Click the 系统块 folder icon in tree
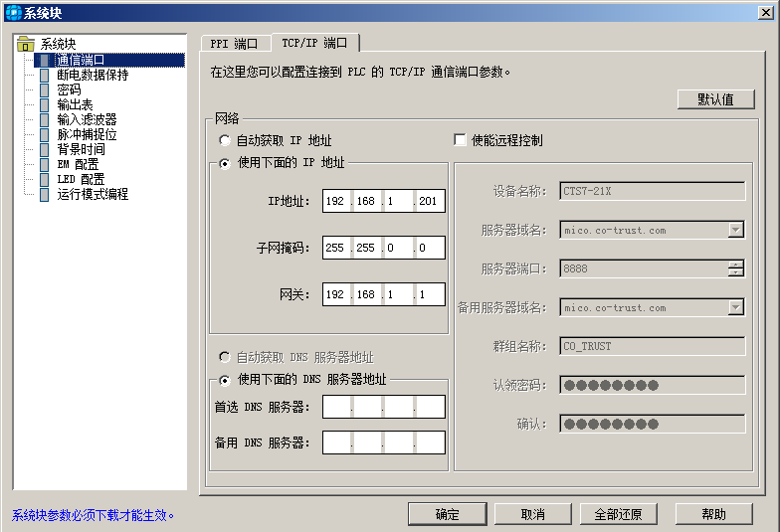780x532 pixels. tap(26, 44)
